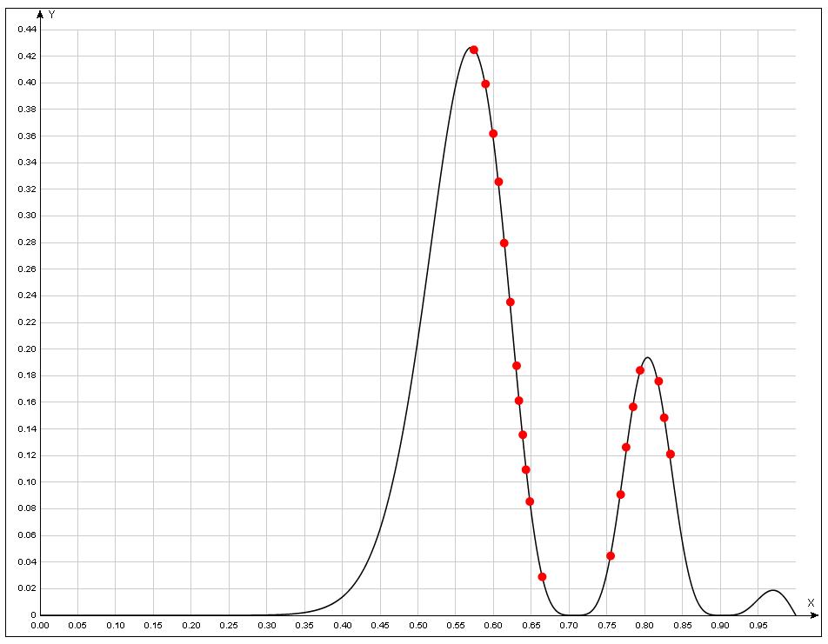828x644 pixels.
Task: Click the 0.20 tick label on Y axis
Action: 27,349
